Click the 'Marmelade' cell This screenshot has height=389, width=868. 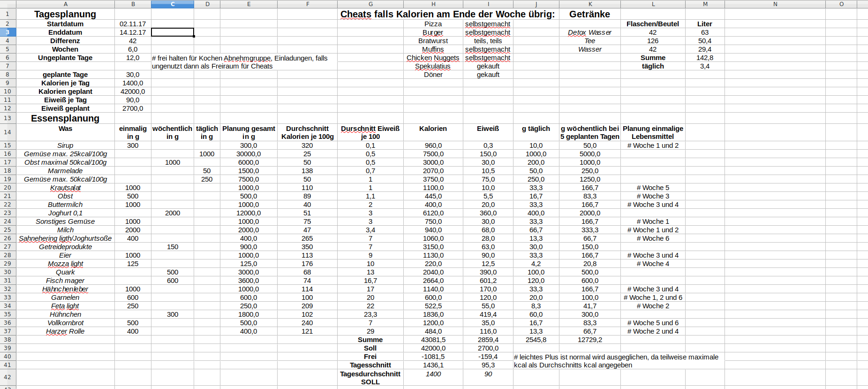click(65, 171)
